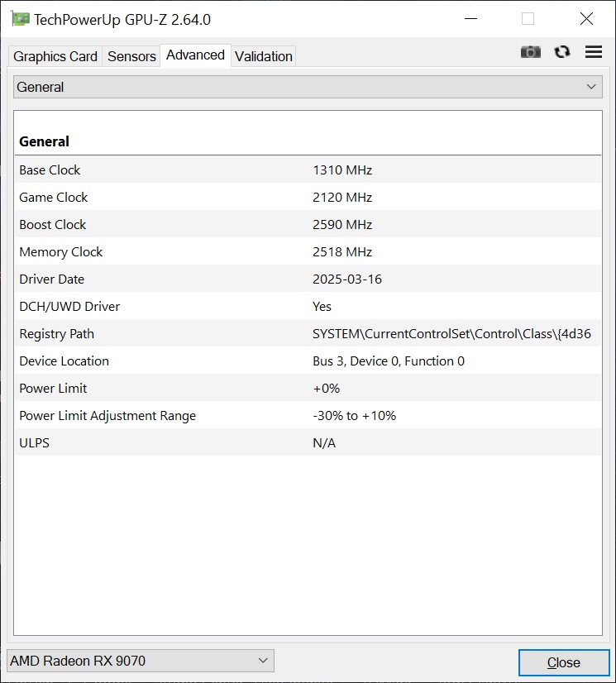Expand the General category dropdown

pos(308,87)
